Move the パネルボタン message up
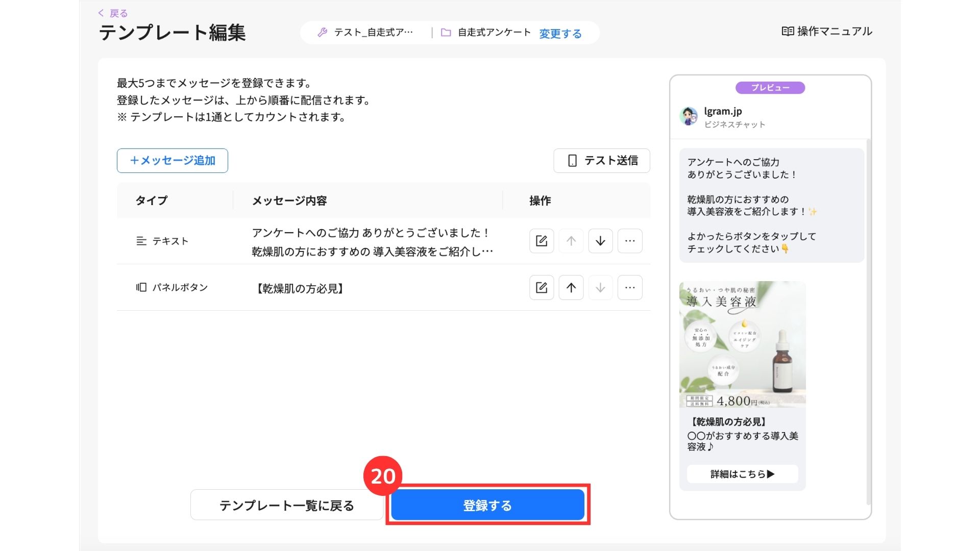This screenshot has width=980, height=551. [571, 288]
